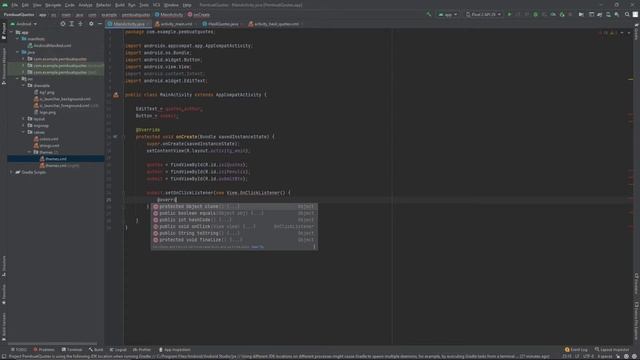Open the Profiler tool window button
640x360 pixels.
click(142, 350)
